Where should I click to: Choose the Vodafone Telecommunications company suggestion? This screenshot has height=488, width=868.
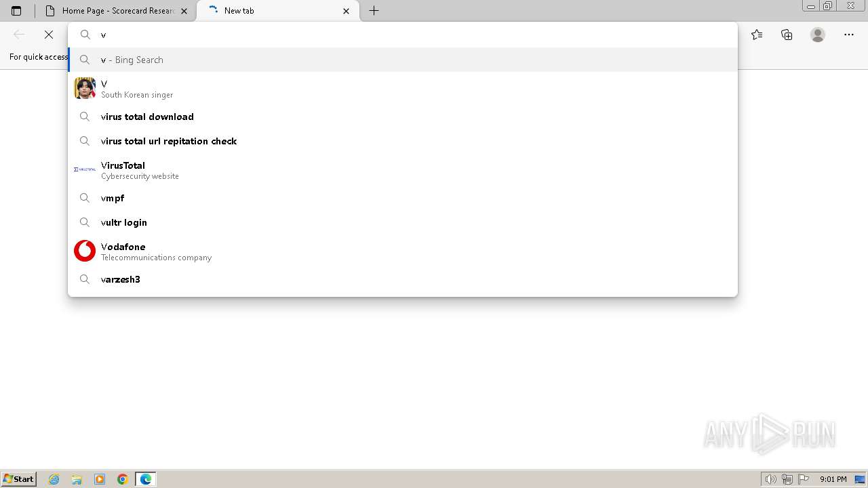click(x=403, y=251)
